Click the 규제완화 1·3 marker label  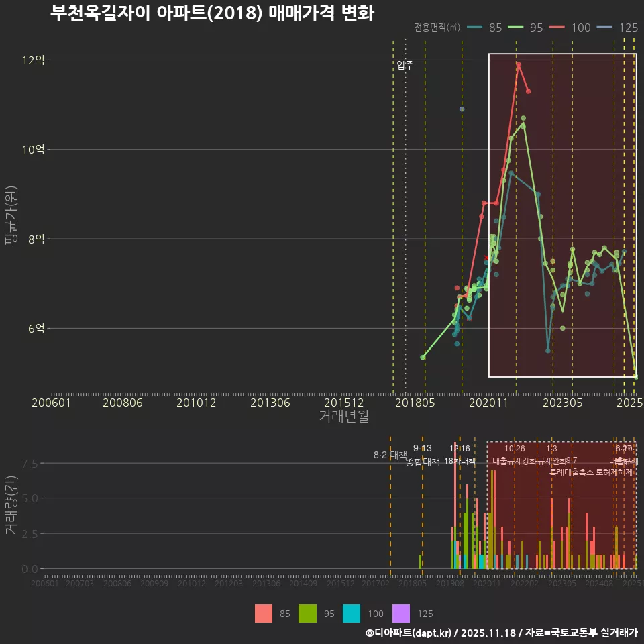[x=553, y=453]
